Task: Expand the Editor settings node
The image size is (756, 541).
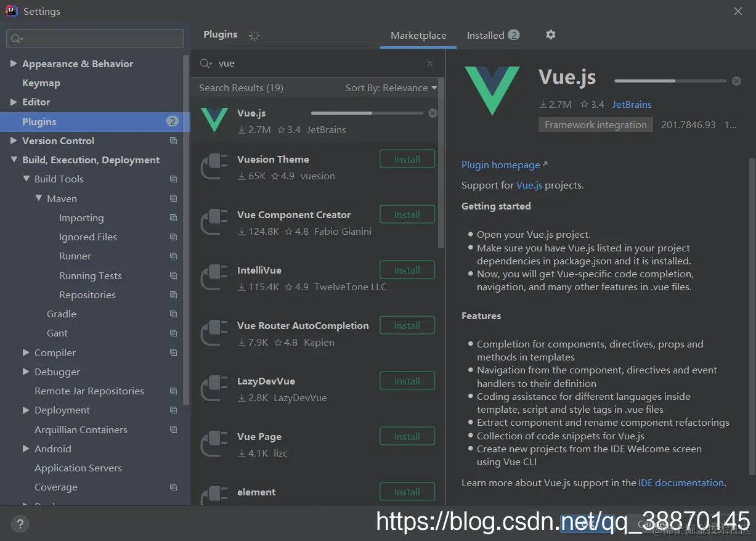Action: (14, 102)
